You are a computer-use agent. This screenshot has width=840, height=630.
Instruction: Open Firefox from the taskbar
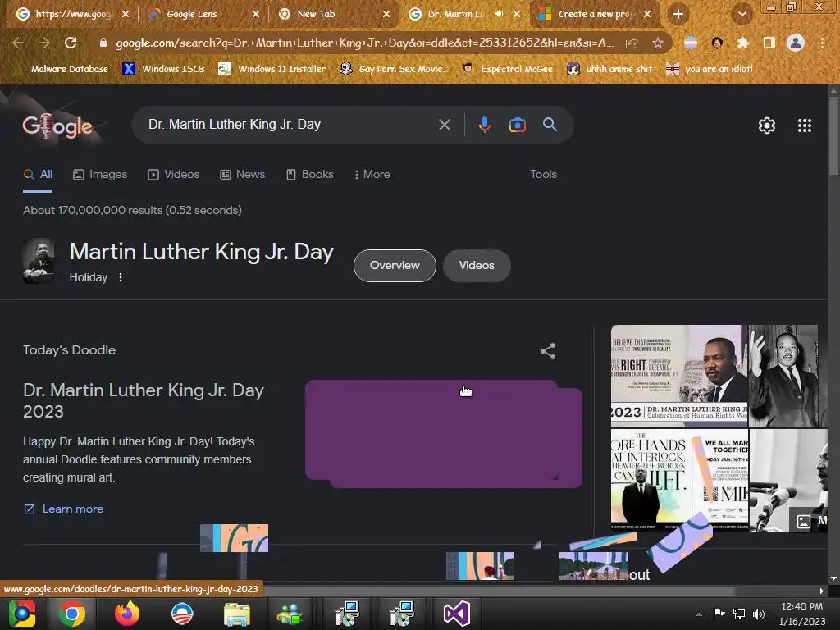[x=127, y=614]
